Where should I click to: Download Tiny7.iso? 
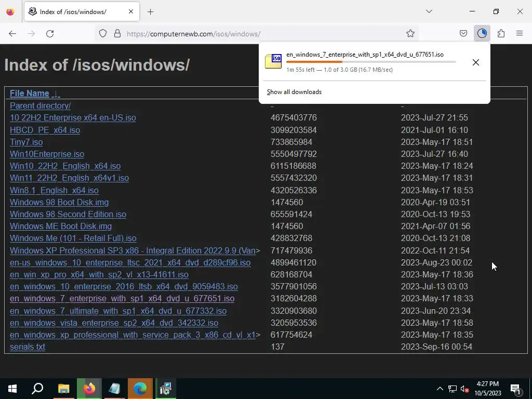[26, 142]
